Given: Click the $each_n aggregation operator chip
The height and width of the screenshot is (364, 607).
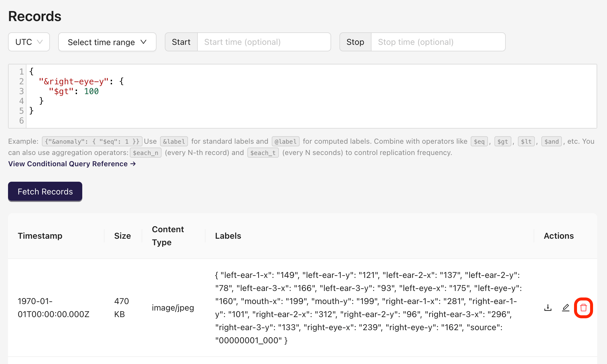Looking at the screenshot, I should (145, 152).
